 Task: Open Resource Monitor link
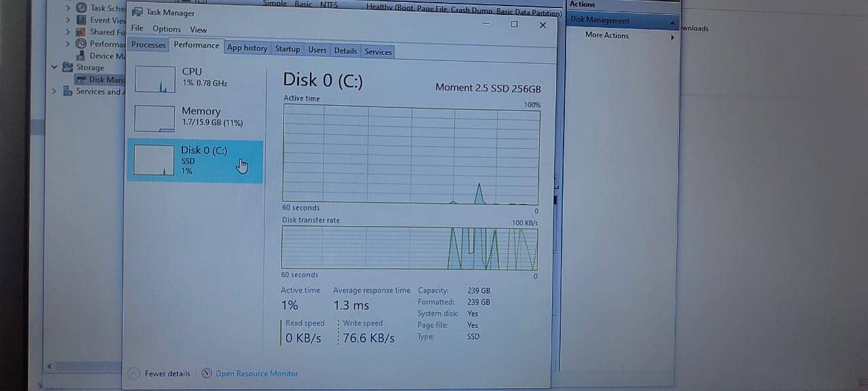pos(256,373)
